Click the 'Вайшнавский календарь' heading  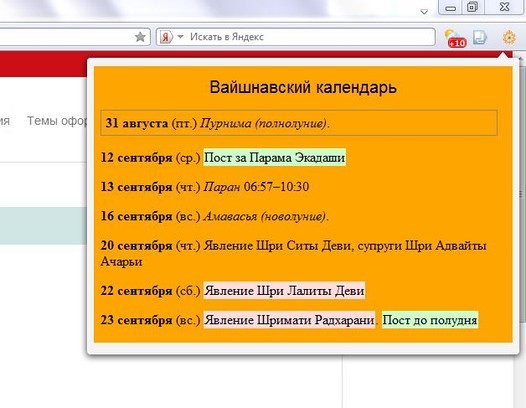click(303, 87)
